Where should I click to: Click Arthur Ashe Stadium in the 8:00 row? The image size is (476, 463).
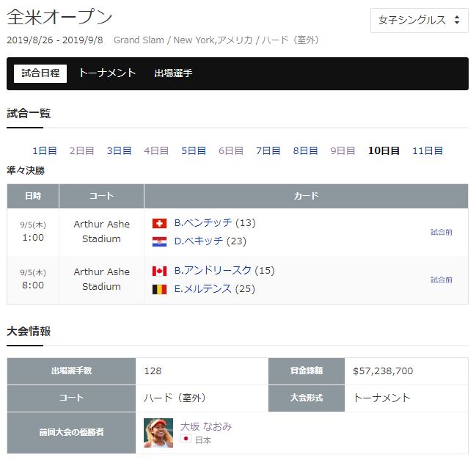(101, 280)
